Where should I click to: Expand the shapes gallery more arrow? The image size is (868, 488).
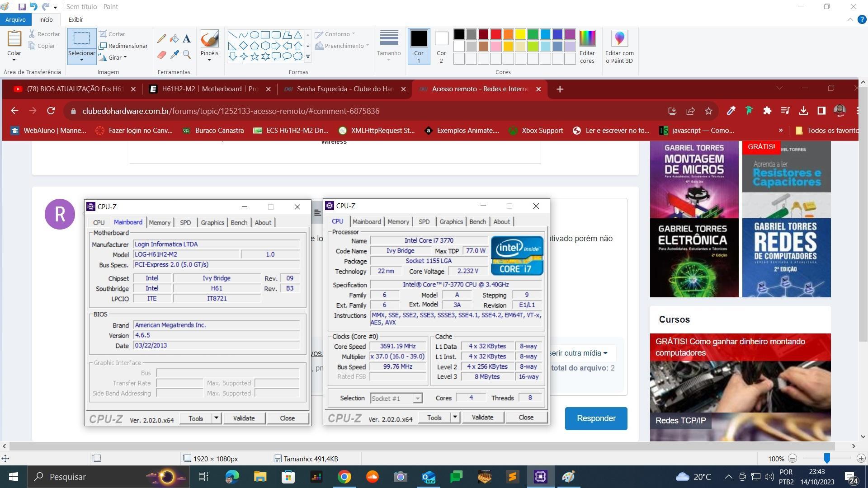click(308, 56)
